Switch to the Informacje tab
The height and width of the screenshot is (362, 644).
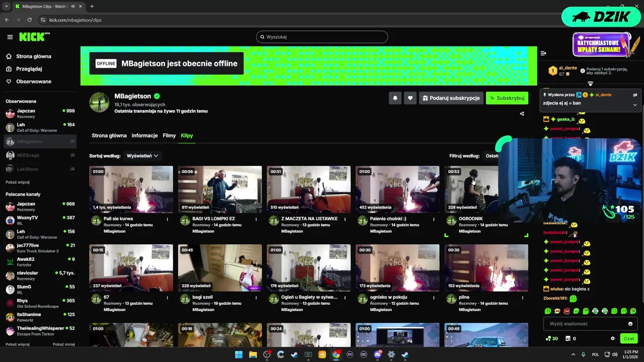[145, 135]
